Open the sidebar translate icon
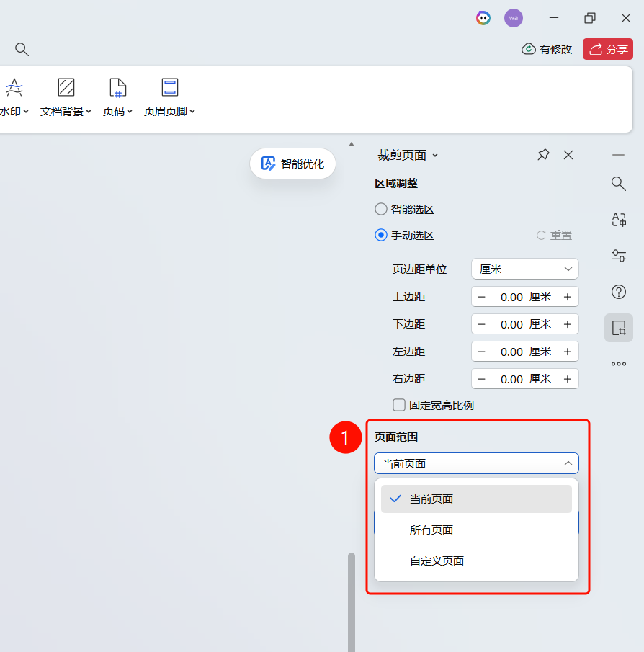Screen dimensions: 644x652 619,220
